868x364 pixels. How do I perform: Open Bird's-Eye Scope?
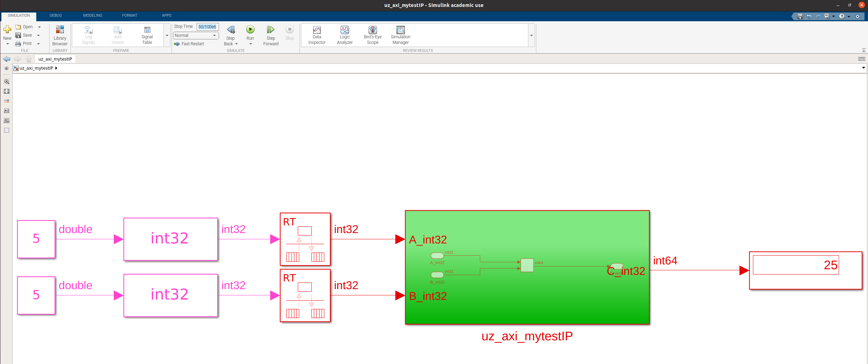click(372, 35)
